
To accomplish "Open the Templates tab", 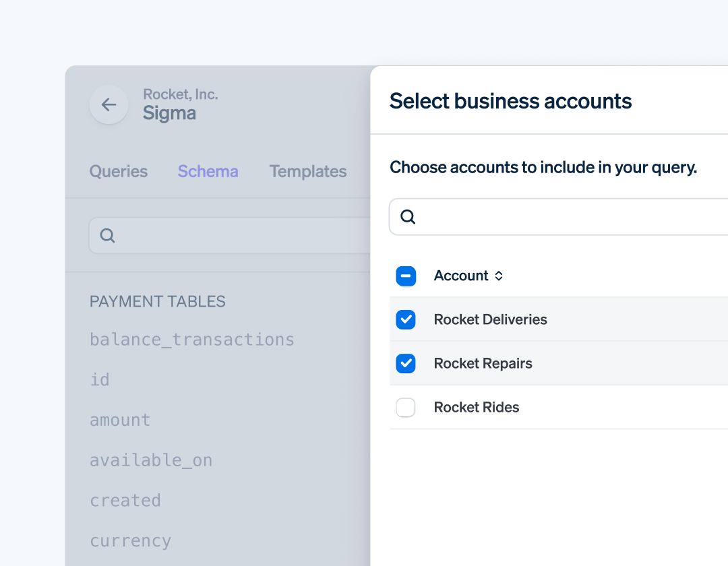I will [x=308, y=171].
